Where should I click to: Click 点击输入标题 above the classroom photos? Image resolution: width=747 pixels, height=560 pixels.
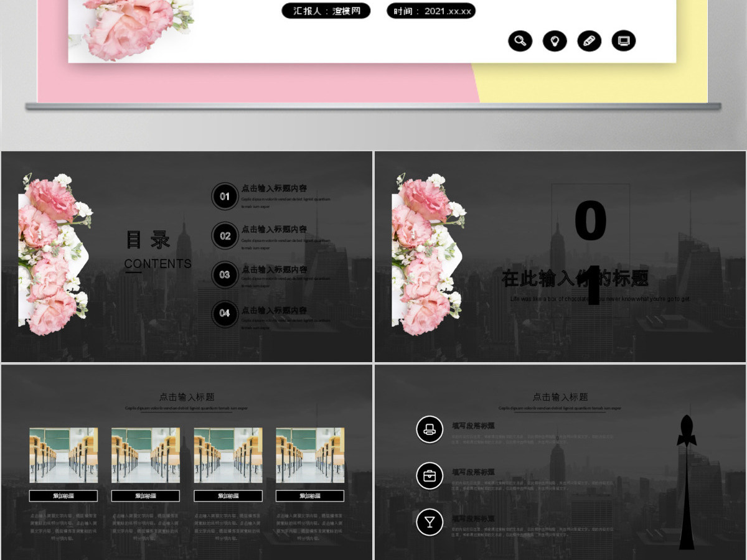(x=187, y=397)
